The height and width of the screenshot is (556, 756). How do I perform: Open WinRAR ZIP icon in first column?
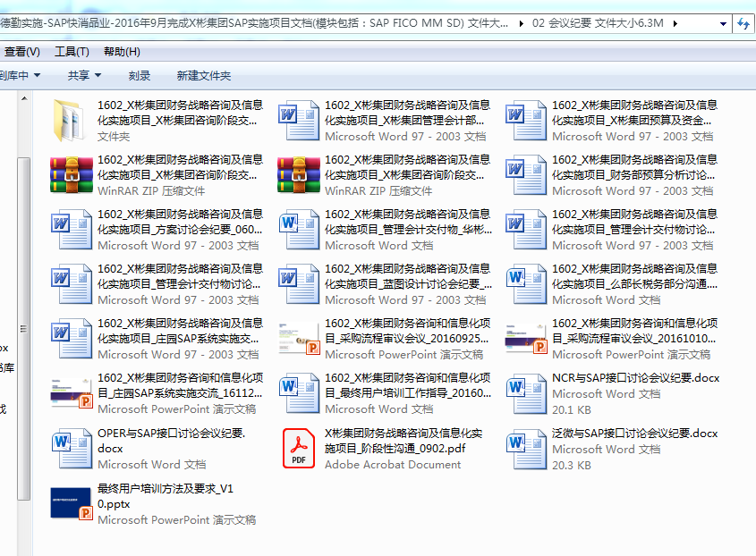[72, 175]
